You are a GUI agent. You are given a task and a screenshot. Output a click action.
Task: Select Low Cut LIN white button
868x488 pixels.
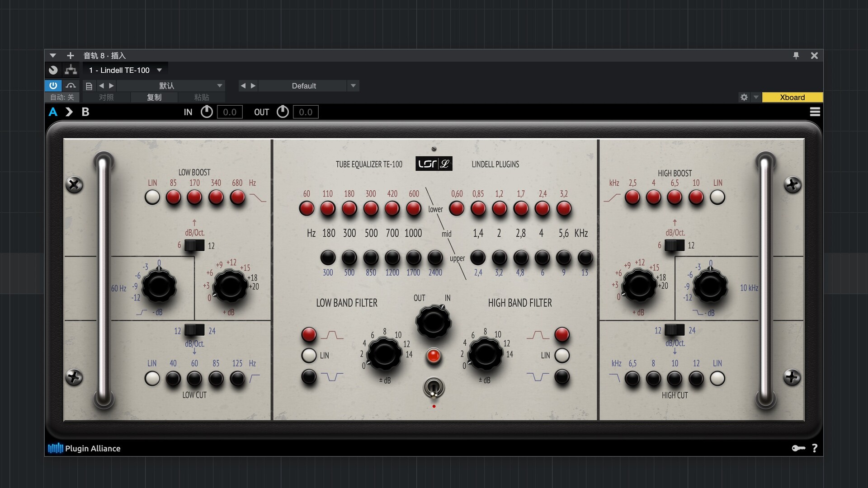click(x=152, y=379)
